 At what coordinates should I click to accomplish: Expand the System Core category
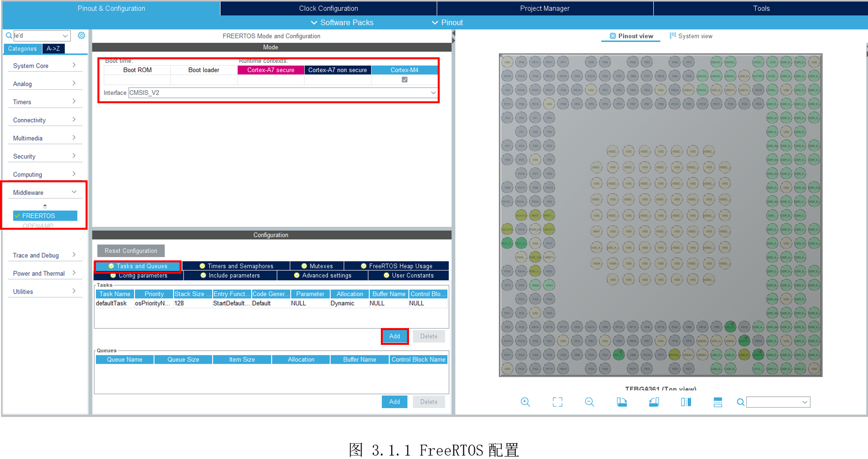point(45,66)
